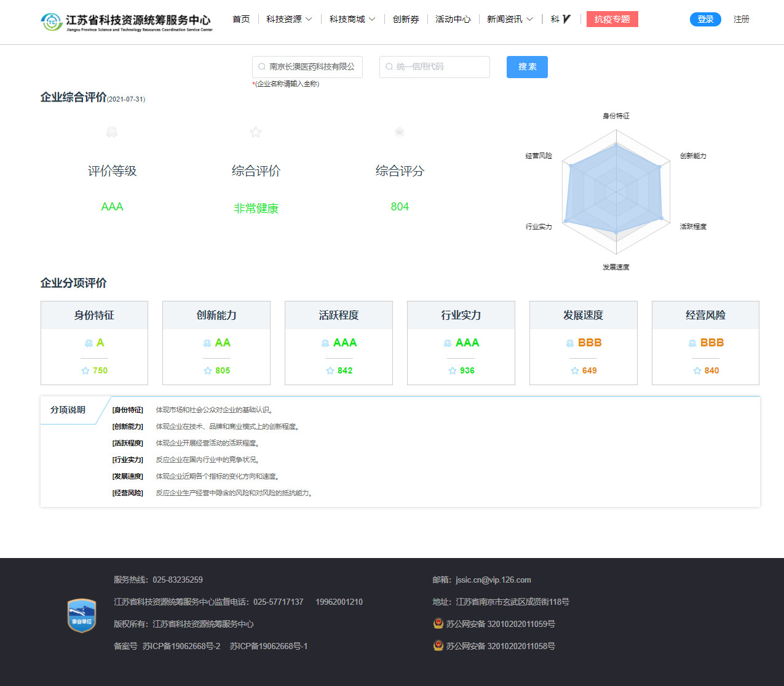Click the badge icon above 综合评分
The width and height of the screenshot is (784, 686).
pyautogui.click(x=400, y=132)
